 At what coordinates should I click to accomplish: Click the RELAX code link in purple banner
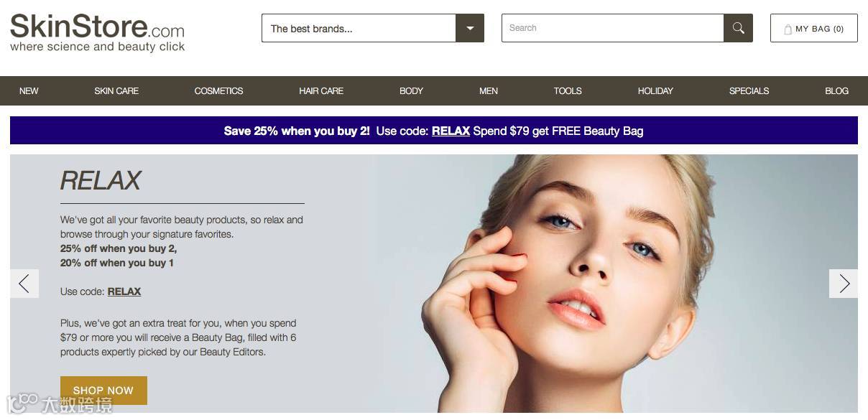tap(451, 131)
